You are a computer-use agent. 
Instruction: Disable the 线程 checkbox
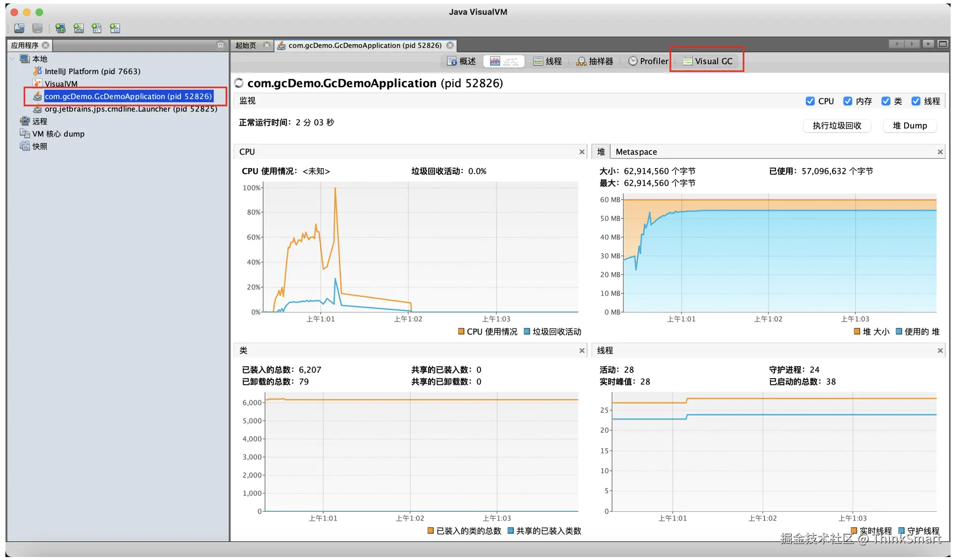point(916,101)
